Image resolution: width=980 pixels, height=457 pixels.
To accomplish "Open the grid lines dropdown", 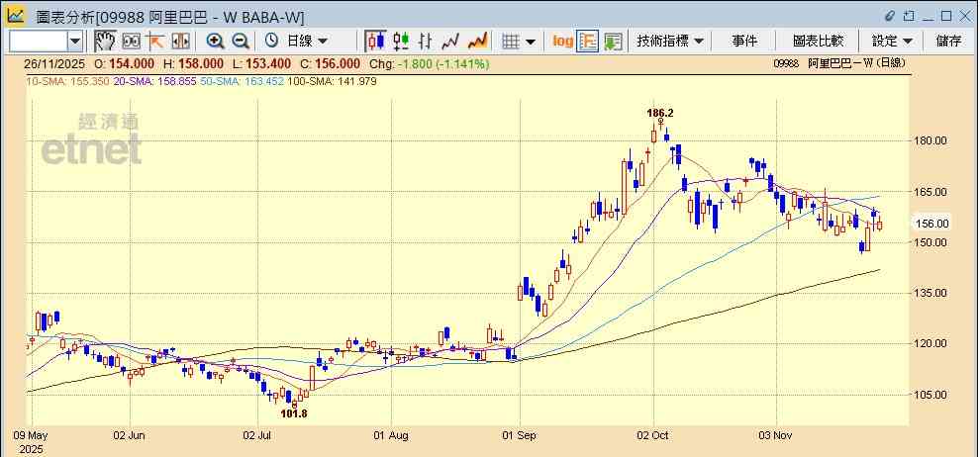I will (x=531, y=41).
